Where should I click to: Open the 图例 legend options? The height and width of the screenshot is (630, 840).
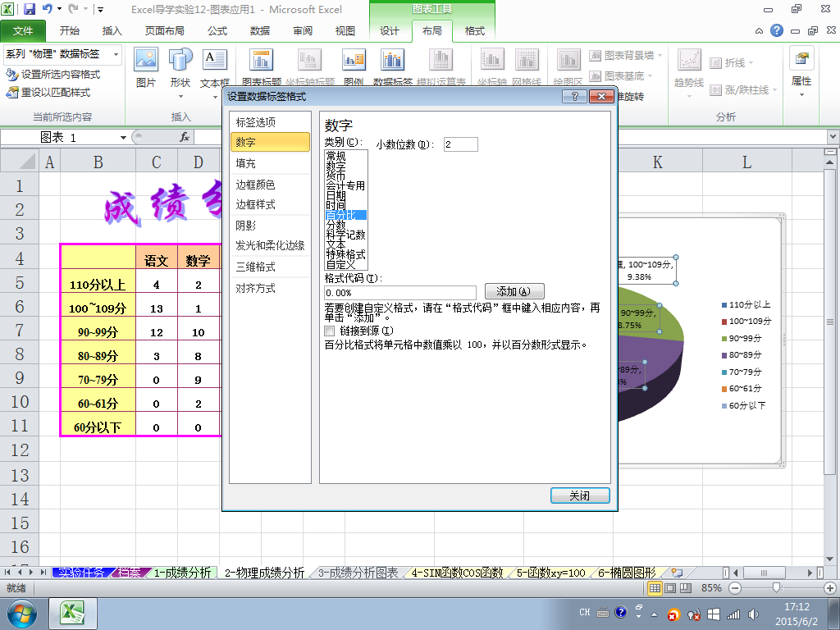pos(354,67)
